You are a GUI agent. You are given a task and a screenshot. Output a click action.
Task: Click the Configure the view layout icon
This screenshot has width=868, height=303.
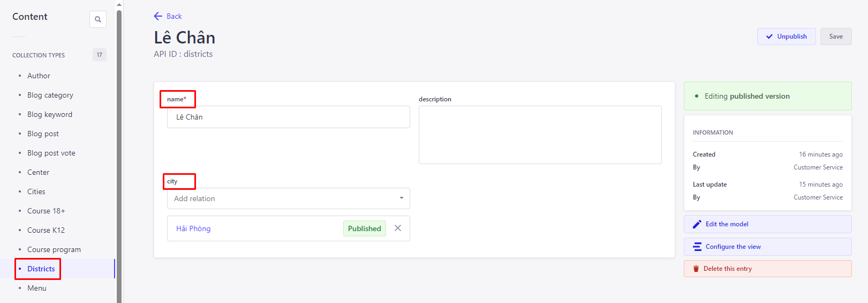pyautogui.click(x=697, y=247)
